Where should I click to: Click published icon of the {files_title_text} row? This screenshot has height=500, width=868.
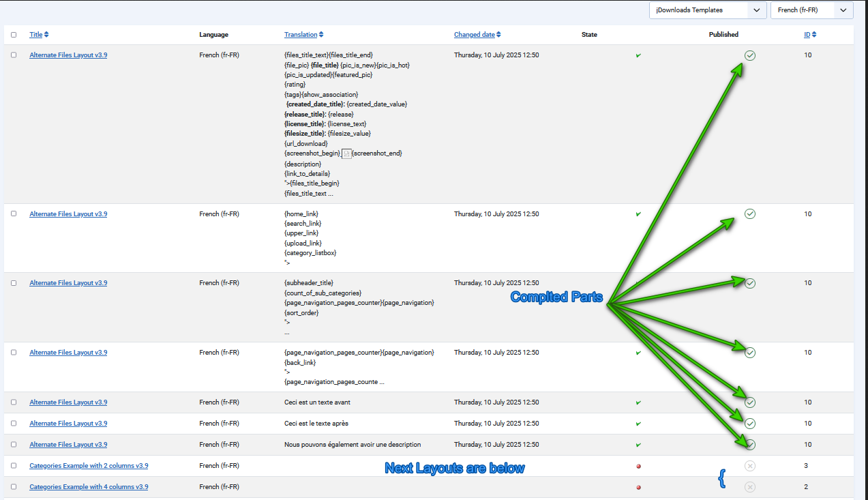pyautogui.click(x=750, y=55)
